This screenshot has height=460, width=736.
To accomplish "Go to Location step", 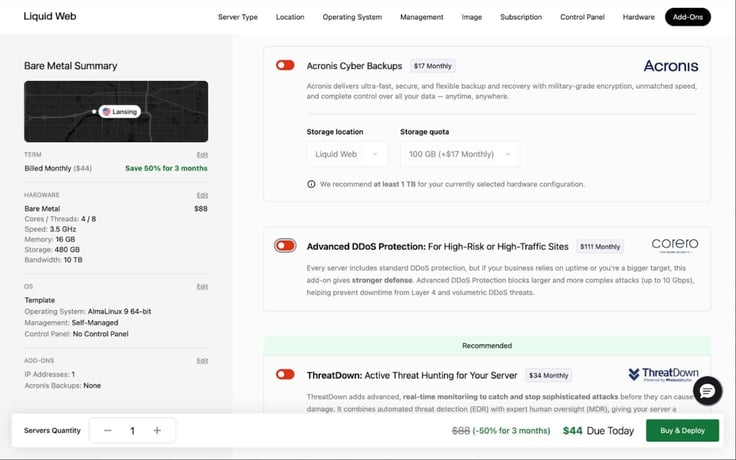I will (290, 17).
